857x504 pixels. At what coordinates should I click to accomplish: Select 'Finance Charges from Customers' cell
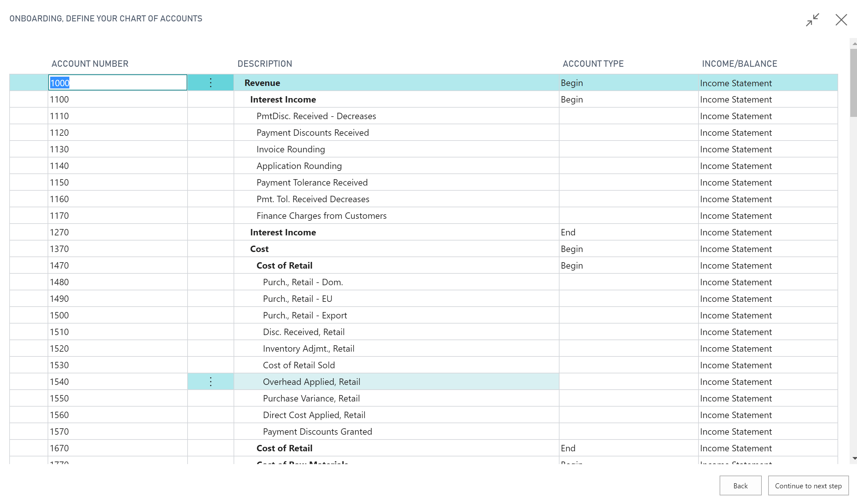pyautogui.click(x=397, y=216)
